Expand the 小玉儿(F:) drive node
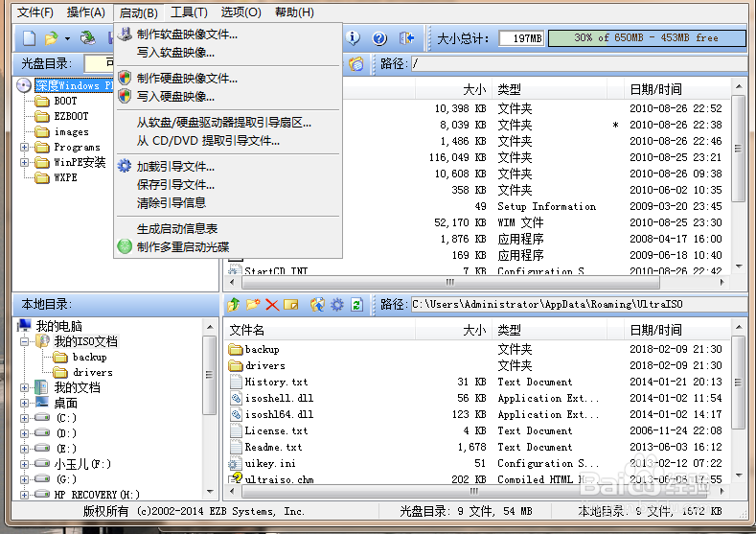Image resolution: width=756 pixels, height=534 pixels. point(24,464)
